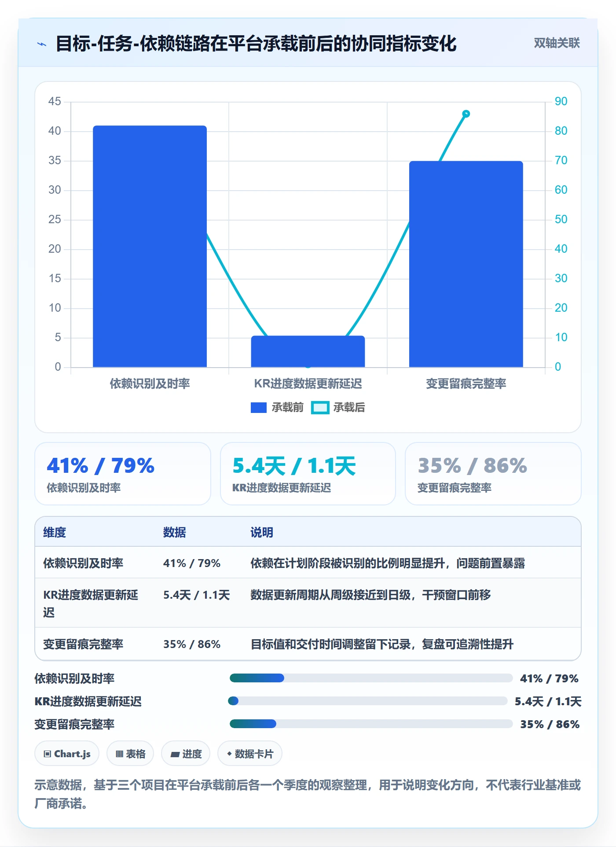Select table row cell 依赖识别及时率
The width and height of the screenshot is (616, 847).
[x=83, y=563]
